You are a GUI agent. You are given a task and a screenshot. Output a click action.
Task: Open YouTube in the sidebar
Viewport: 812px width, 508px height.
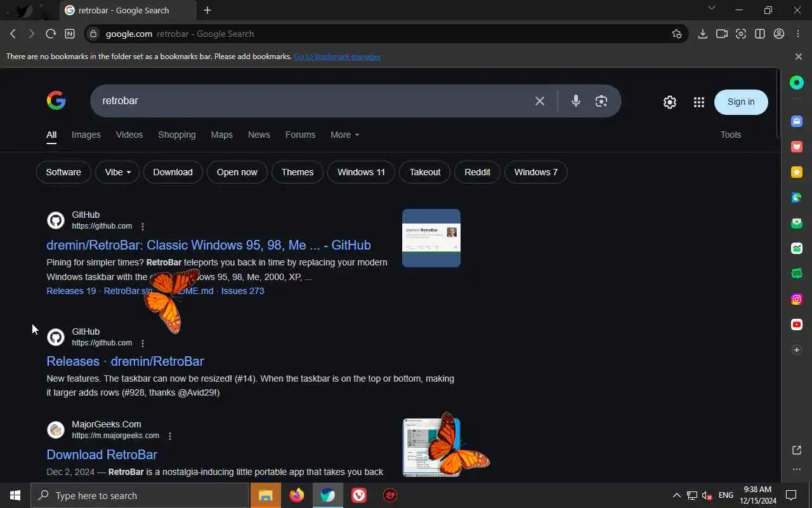point(797,324)
